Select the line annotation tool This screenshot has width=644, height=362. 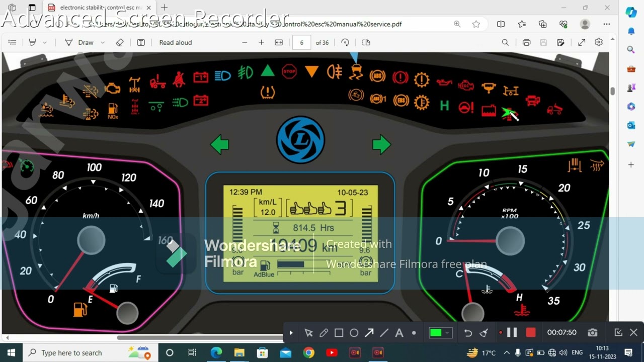[x=384, y=333]
